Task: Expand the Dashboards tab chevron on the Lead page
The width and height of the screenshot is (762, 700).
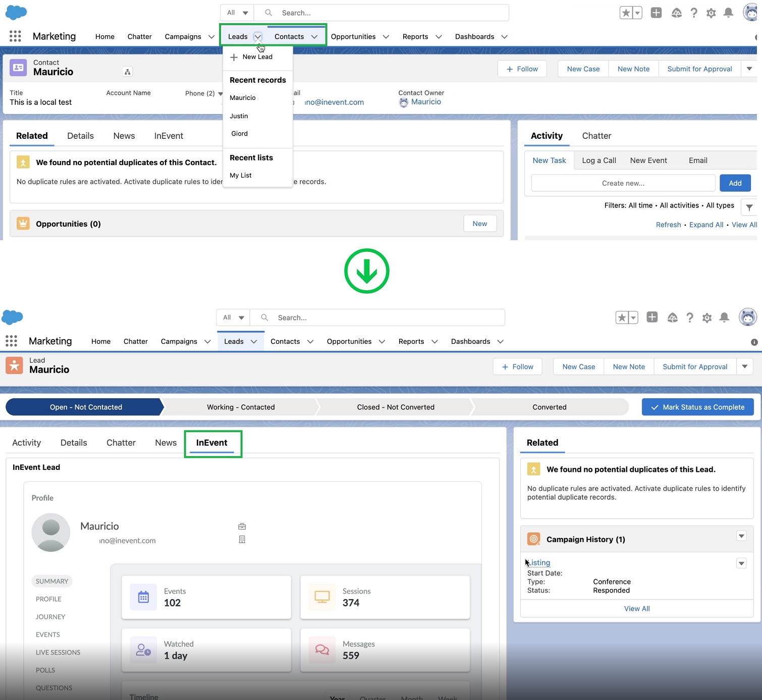Action: tap(500, 341)
